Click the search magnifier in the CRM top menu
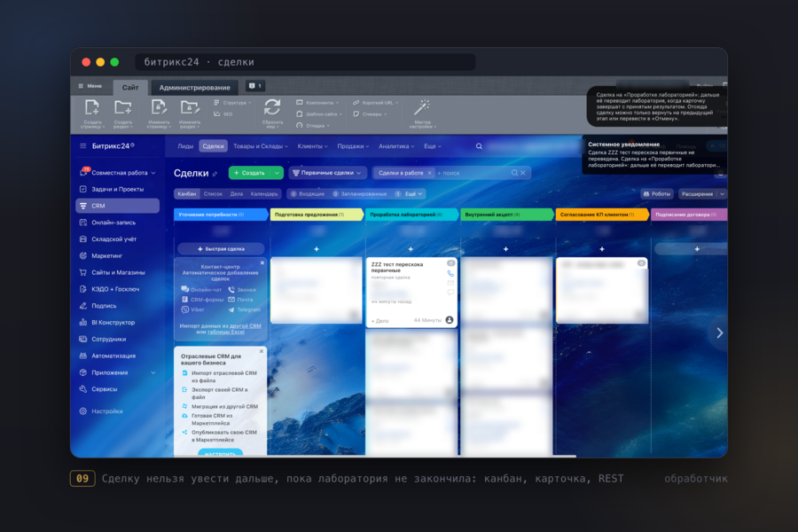The height and width of the screenshot is (532, 798). pyautogui.click(x=479, y=146)
